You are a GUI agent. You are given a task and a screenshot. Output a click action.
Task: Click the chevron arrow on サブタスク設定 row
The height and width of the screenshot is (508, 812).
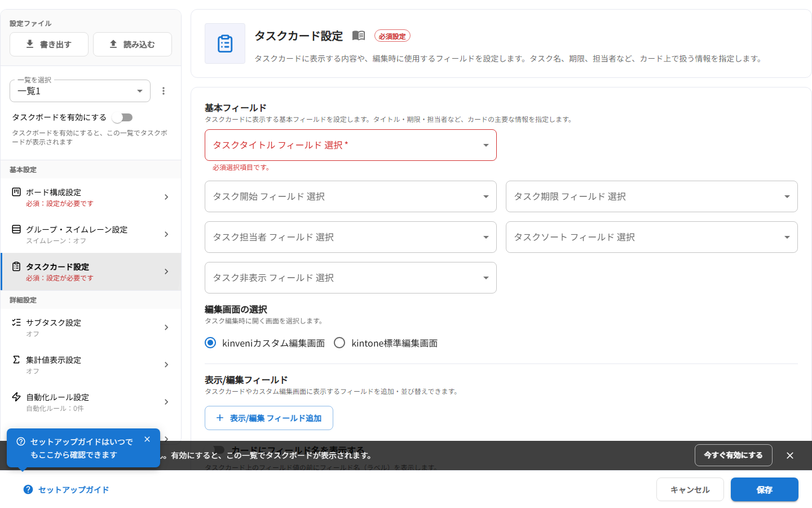pyautogui.click(x=166, y=327)
